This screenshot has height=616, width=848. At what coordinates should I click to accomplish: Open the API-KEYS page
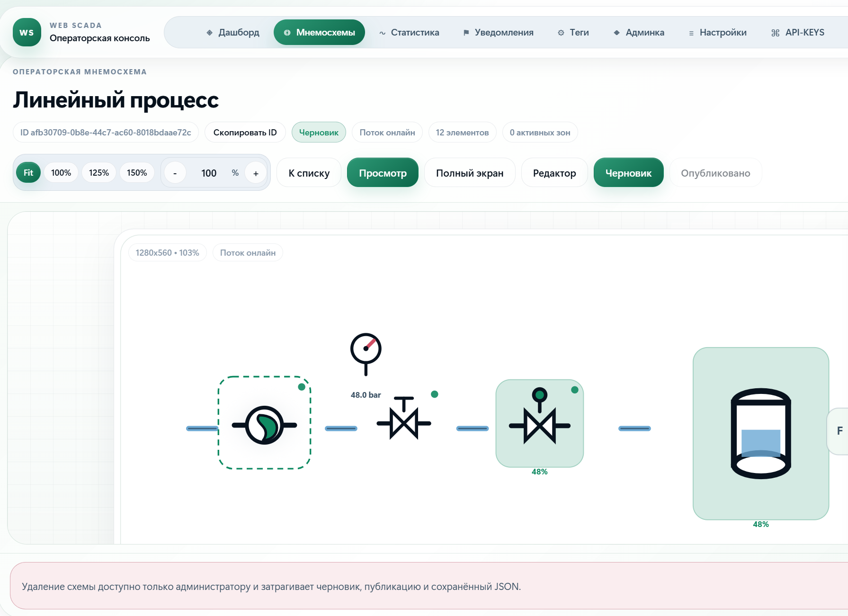point(798,32)
